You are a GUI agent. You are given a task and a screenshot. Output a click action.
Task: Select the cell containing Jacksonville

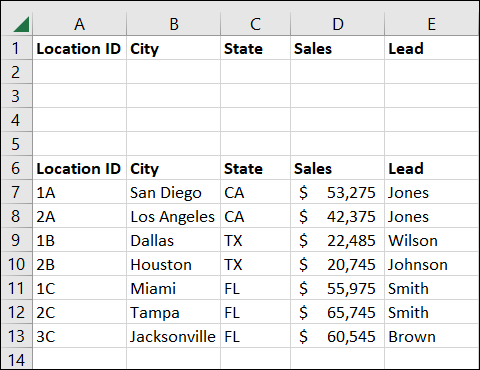pyautogui.click(x=174, y=336)
